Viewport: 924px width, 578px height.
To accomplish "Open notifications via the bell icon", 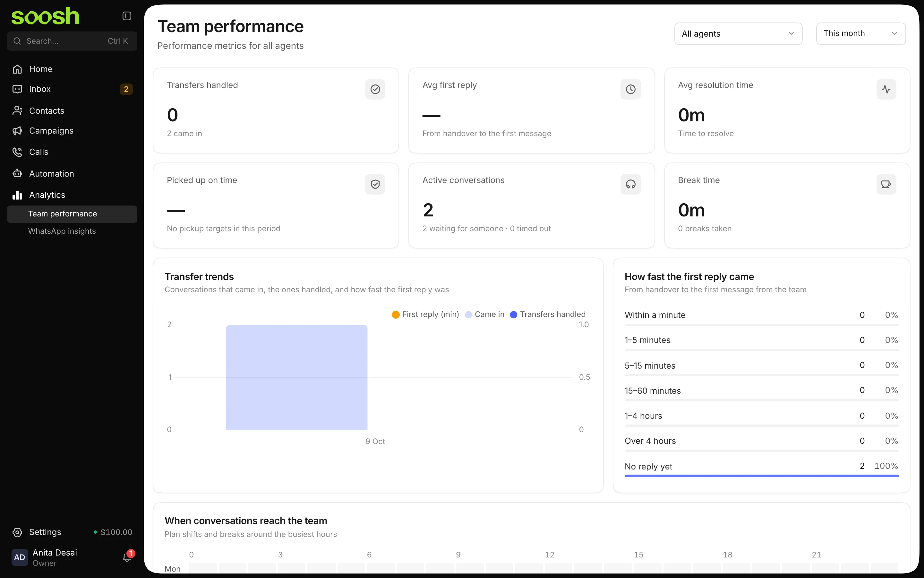I will pos(127,557).
